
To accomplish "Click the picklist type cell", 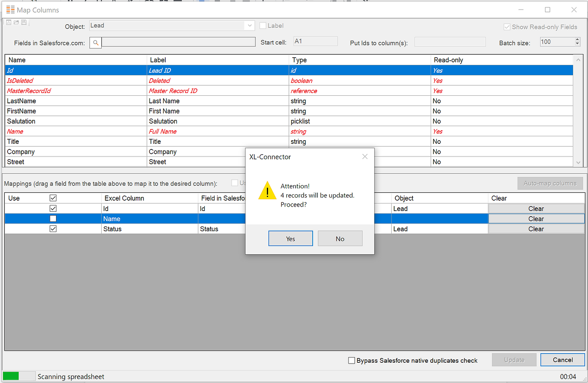I will click(x=360, y=121).
